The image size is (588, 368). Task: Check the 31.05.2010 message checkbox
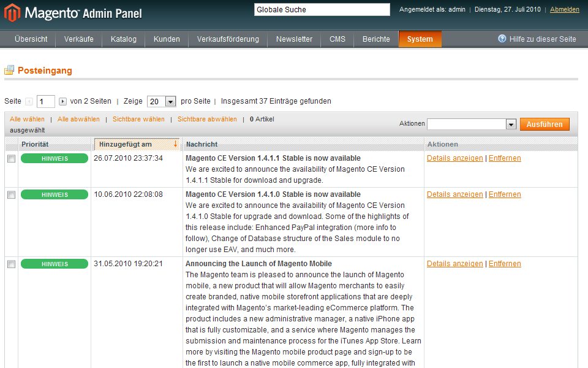click(12, 264)
